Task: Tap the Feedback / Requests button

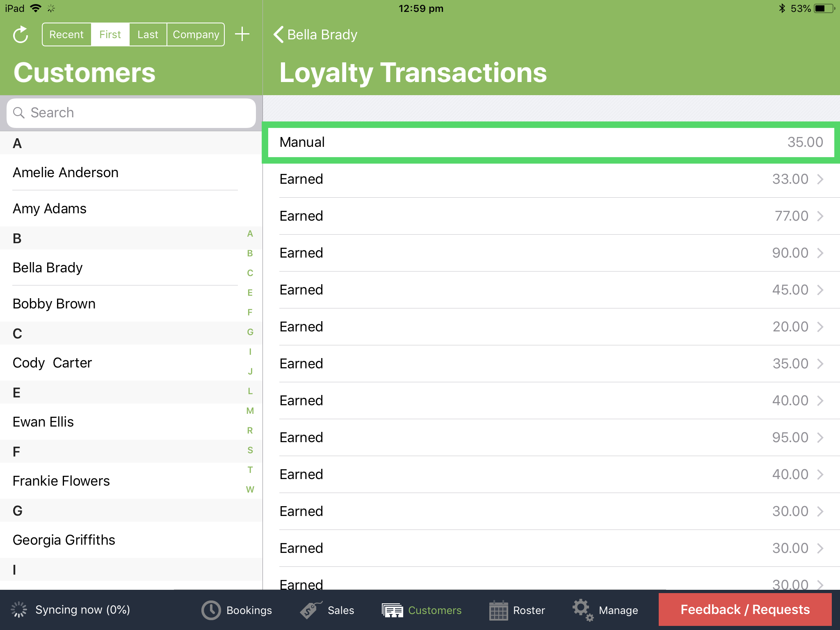Action: (745, 610)
